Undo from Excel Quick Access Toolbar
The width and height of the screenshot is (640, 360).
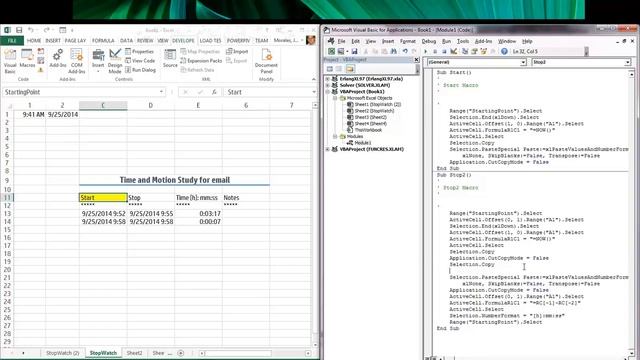[31, 30]
